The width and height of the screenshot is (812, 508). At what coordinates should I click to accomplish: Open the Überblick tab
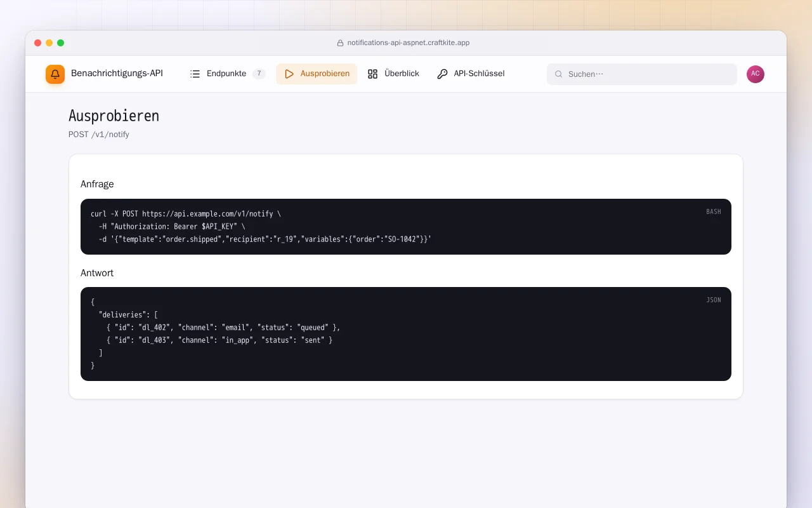pyautogui.click(x=393, y=74)
